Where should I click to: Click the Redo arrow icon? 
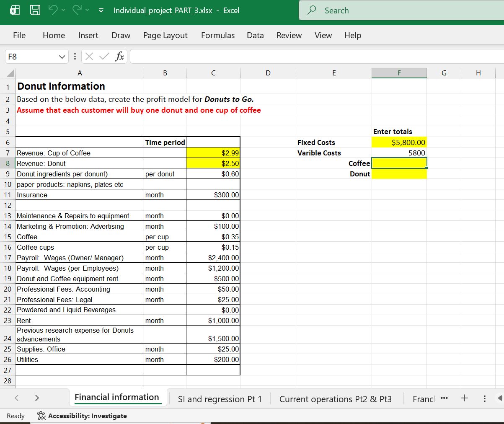pos(76,10)
